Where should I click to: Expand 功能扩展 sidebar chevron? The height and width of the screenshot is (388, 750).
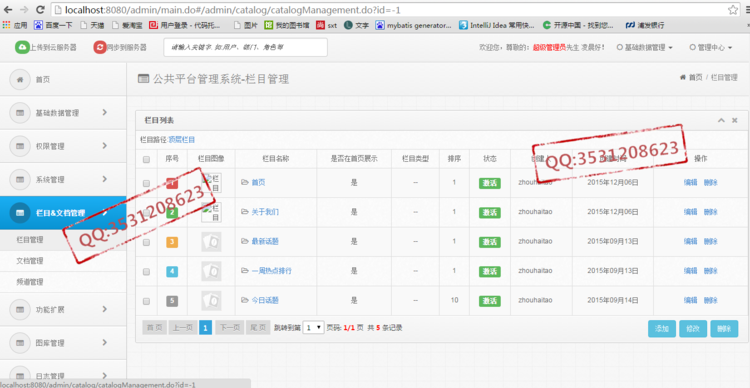tap(104, 309)
